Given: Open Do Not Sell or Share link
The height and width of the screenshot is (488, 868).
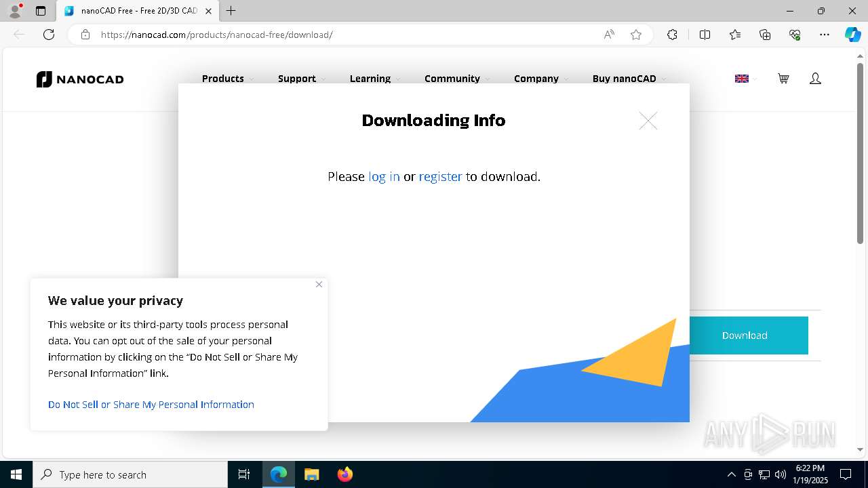Looking at the screenshot, I should [x=151, y=404].
